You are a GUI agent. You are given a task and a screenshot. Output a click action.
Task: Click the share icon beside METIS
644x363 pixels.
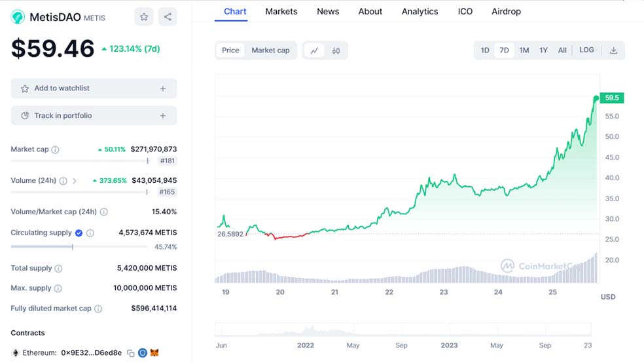coord(168,17)
